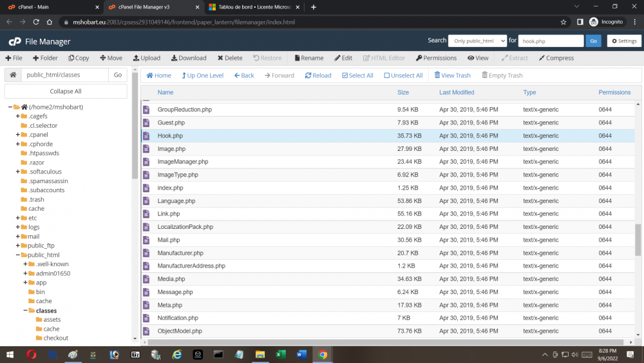Screen dimensions: 644x363
Task: Click the horizontal scrollbar under file list
Action: (x=385, y=342)
